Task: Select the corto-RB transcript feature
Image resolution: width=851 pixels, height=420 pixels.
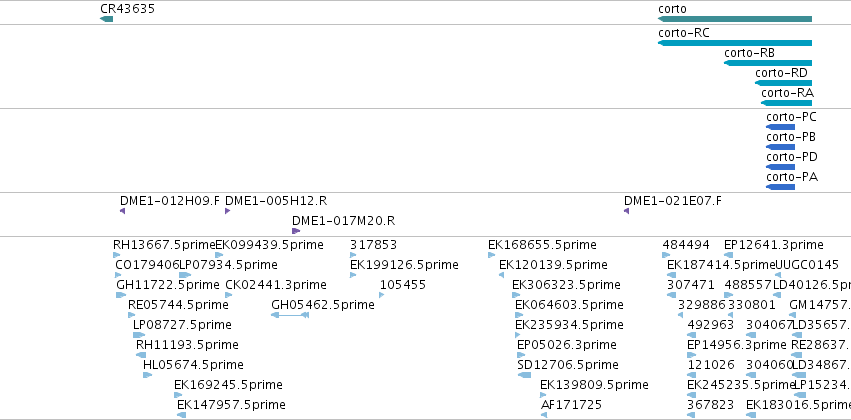Action: 768,63
